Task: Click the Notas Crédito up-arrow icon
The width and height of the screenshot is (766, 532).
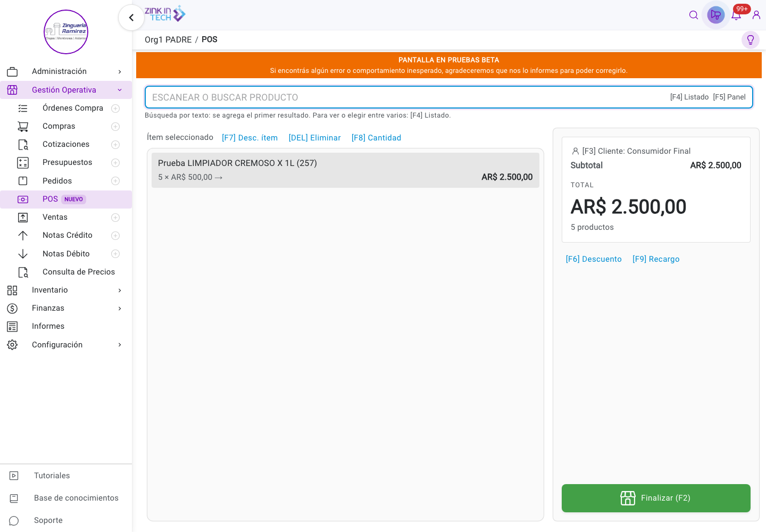Action: (23, 235)
